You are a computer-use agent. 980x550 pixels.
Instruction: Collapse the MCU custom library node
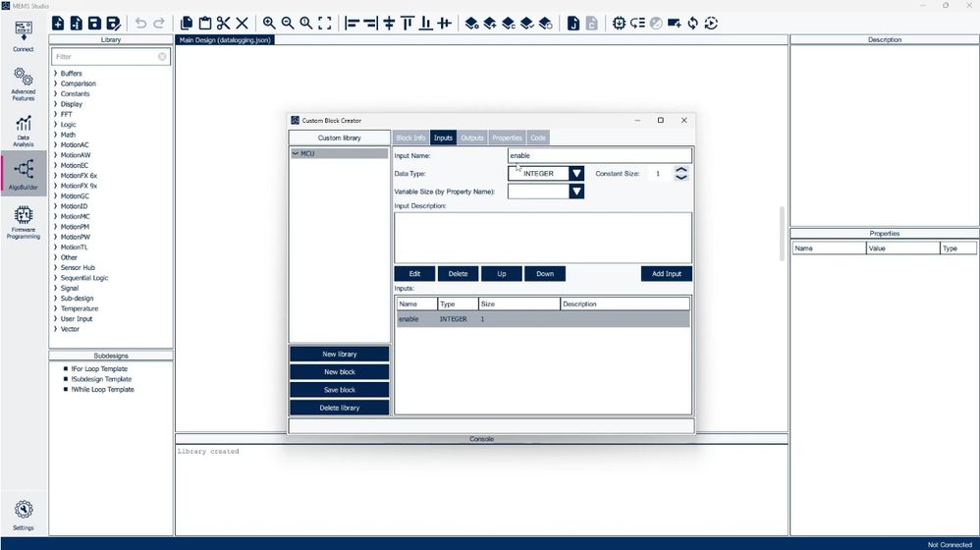[295, 153]
